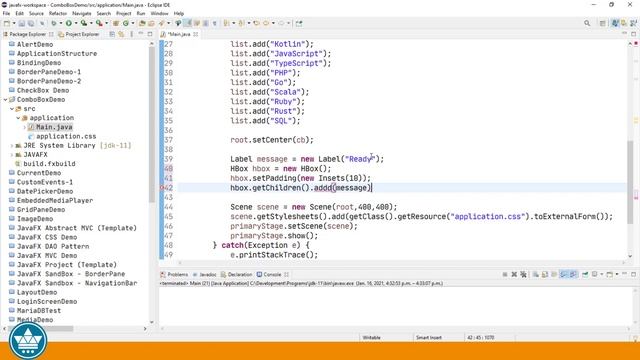Select the LoginScreenDemo project
This screenshot has width=640, height=360.
point(47,302)
